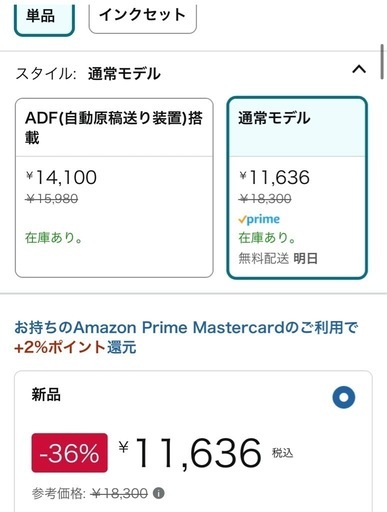
Task: Click the info icon beside 参考価格
Action: (158, 493)
